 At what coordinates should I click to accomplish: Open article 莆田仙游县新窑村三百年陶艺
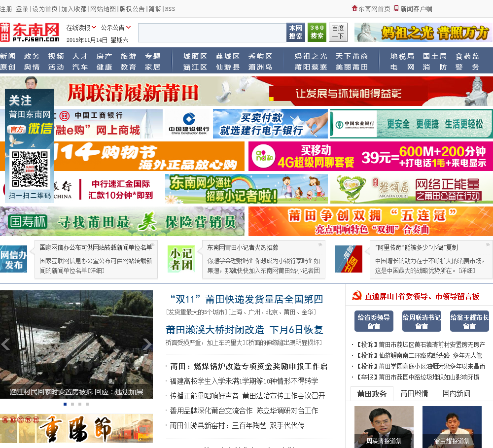237,425
